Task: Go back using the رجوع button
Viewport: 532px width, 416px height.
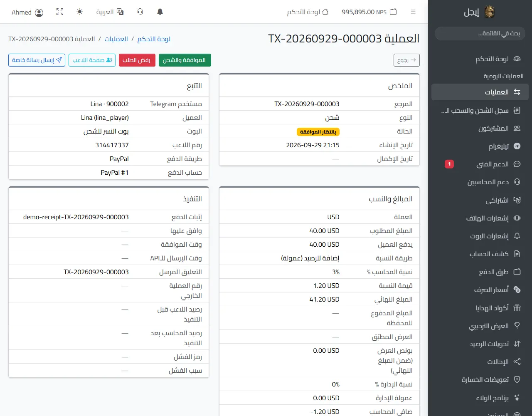Action: (x=406, y=60)
